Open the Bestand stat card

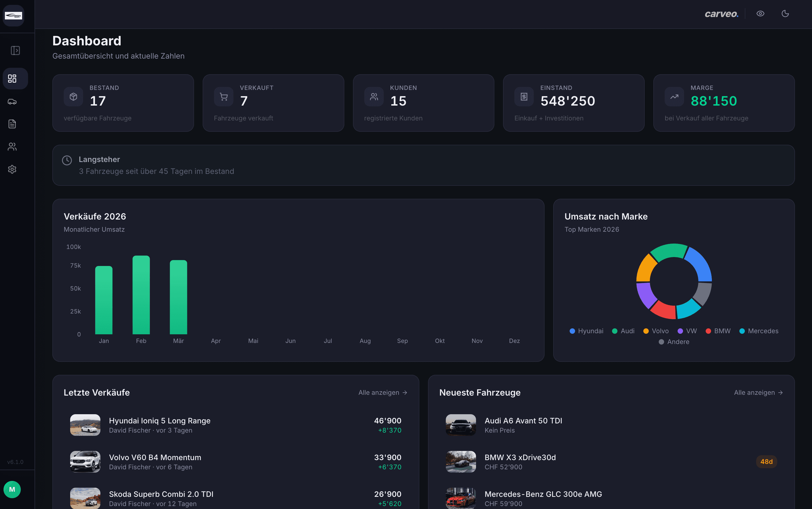tap(123, 103)
